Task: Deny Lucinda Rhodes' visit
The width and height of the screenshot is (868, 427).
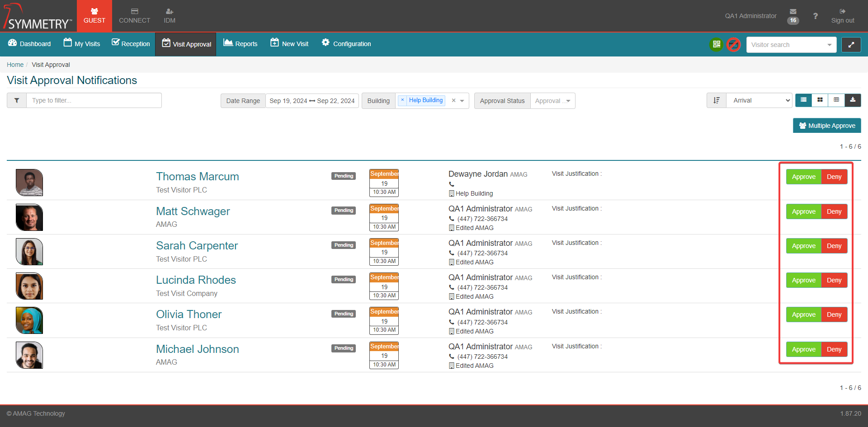Action: point(834,280)
